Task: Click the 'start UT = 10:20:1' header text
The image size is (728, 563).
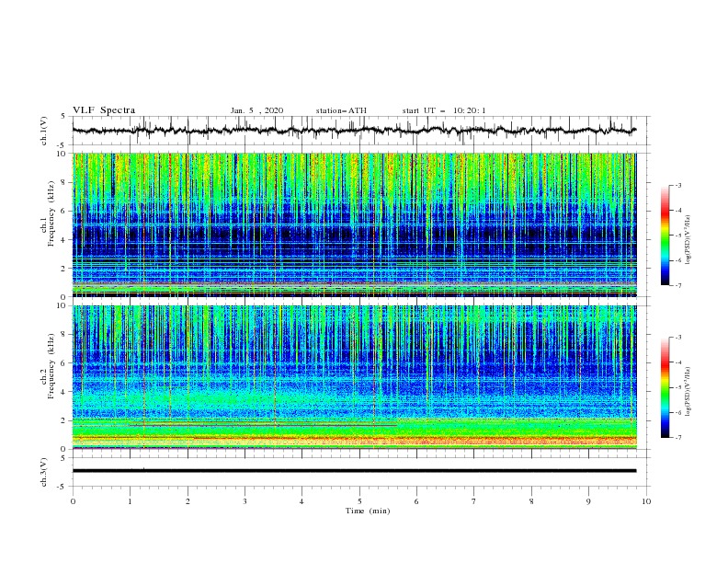Action: click(x=444, y=110)
